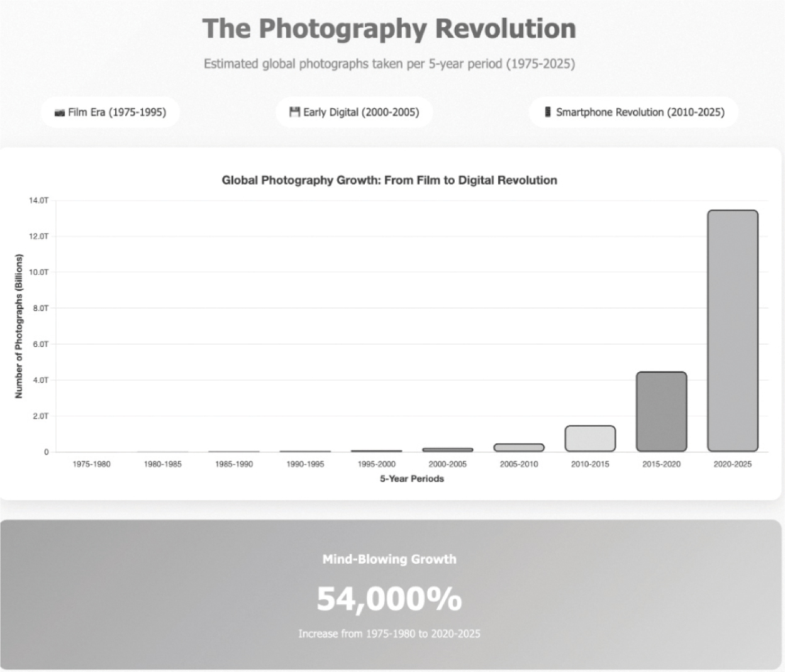Click the floppy disk icon beside Early Digital

(294, 112)
